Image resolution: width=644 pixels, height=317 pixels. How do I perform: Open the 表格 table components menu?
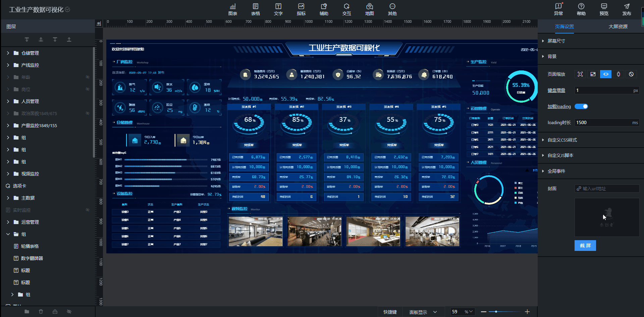[255, 9]
